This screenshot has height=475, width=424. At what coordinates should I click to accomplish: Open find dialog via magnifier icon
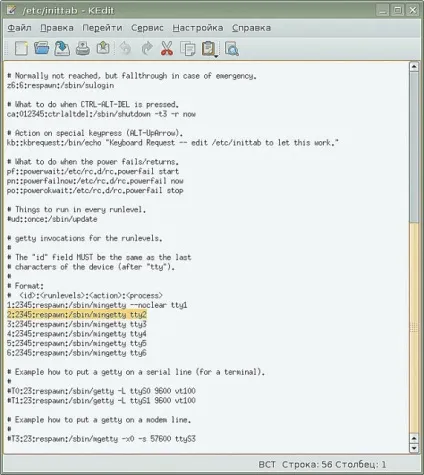tap(232, 49)
